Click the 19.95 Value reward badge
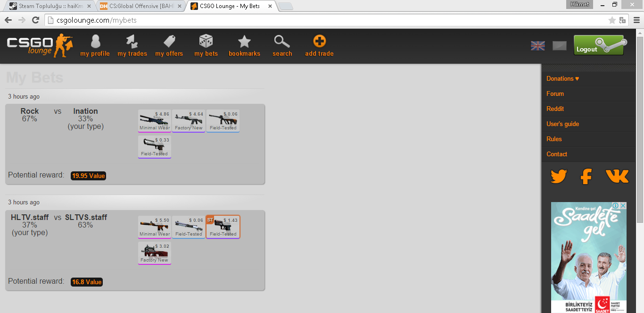644x313 pixels. point(89,176)
